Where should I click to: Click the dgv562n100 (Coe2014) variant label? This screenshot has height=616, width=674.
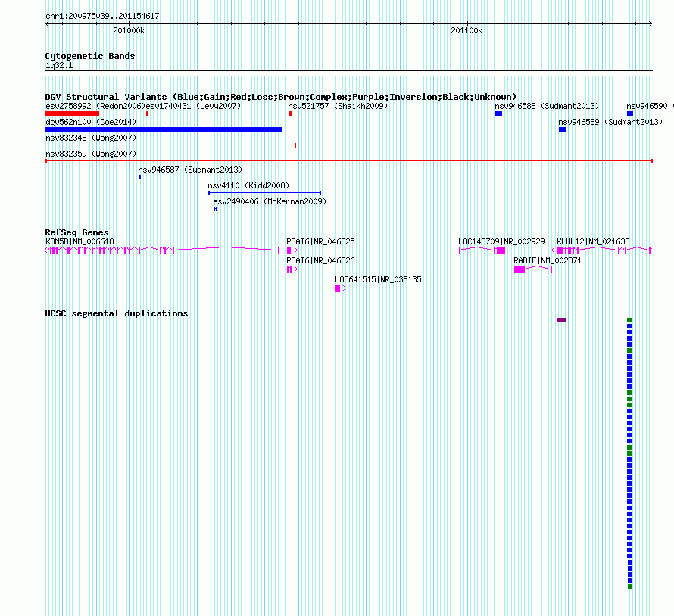(x=91, y=122)
